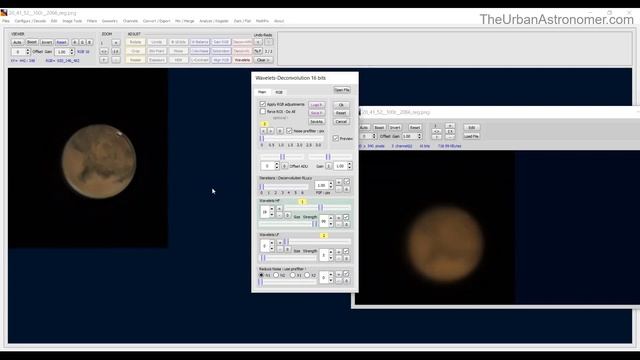Click the 1:1 zoom button
Viewport: 640px width, 360px height.
[116, 51]
